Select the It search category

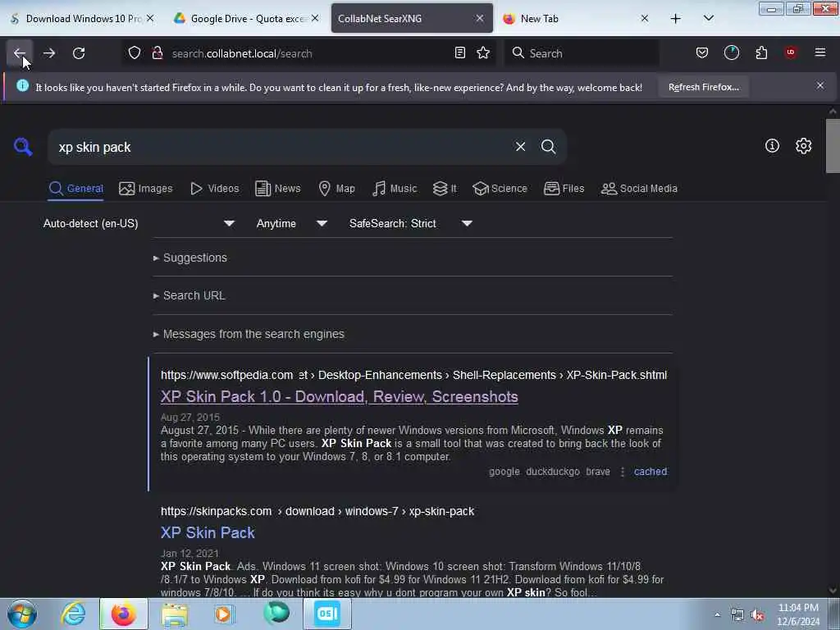445,189
